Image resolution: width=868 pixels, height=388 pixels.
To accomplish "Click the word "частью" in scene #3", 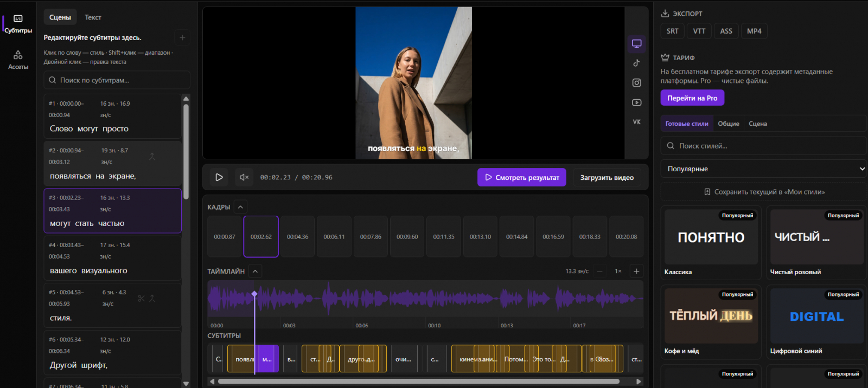I will (x=111, y=223).
